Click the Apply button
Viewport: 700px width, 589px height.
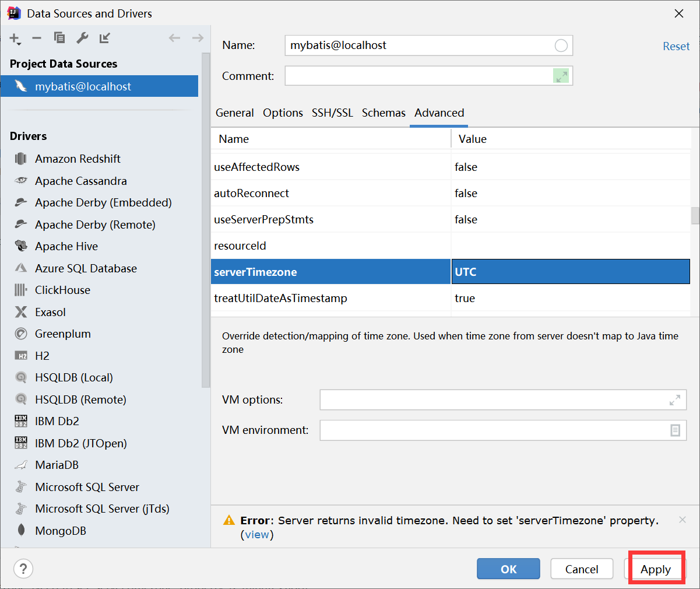pyautogui.click(x=656, y=569)
